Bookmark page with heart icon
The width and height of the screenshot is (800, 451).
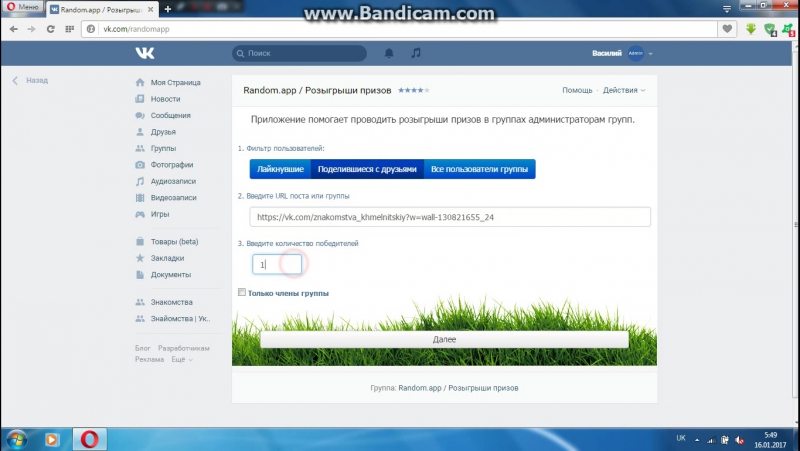tap(727, 29)
